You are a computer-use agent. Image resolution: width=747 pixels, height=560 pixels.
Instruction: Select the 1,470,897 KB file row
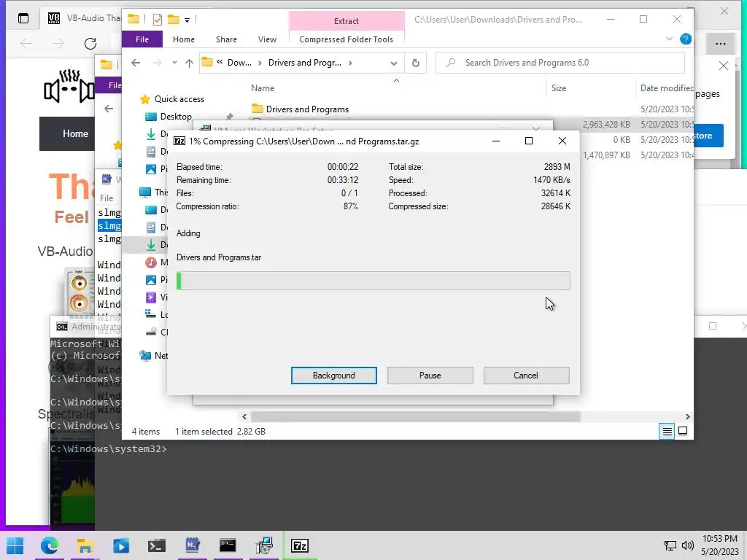[x=638, y=155]
